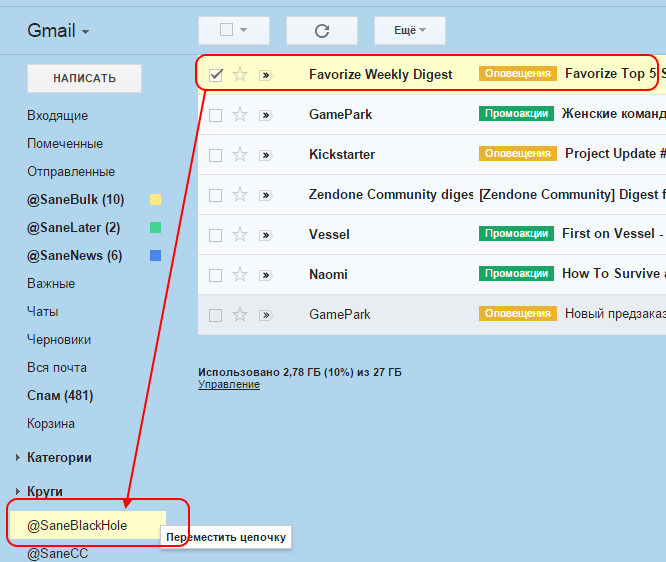
Task: Expand the Категории section
Action: 18,458
